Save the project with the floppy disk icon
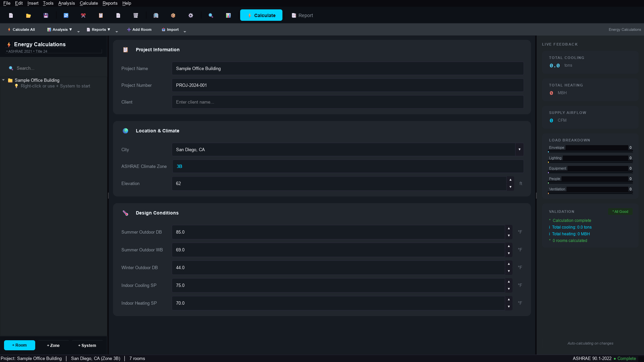The width and height of the screenshot is (644, 362). [x=46, y=15]
